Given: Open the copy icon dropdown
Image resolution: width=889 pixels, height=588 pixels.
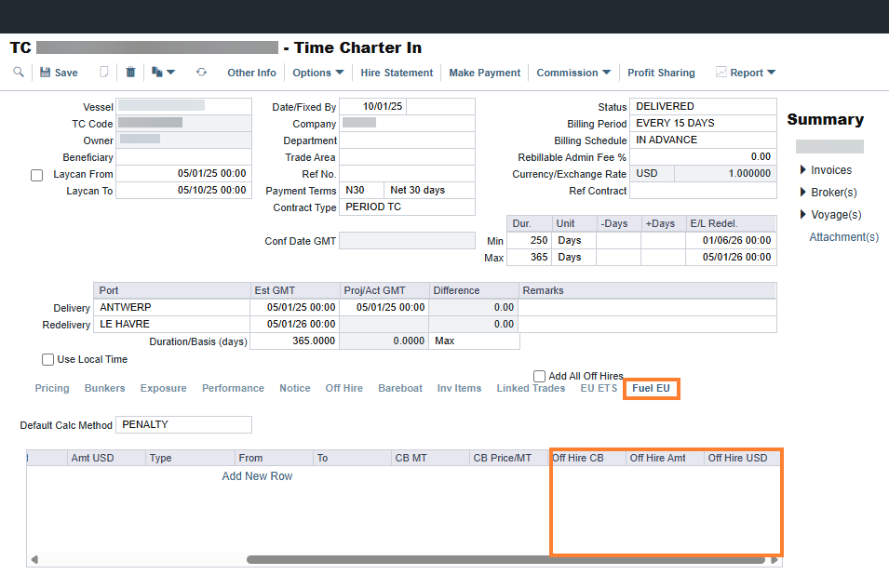Looking at the screenshot, I should point(163,72).
